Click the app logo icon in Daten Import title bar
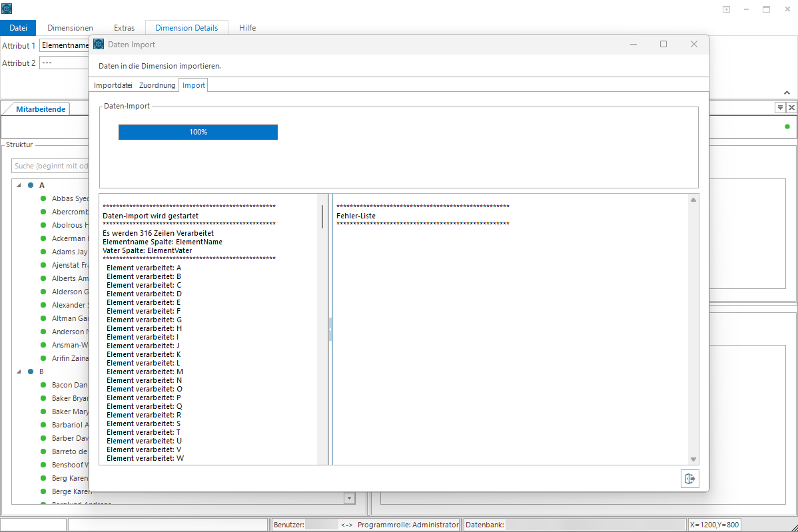This screenshot has height=532, width=798. pyautogui.click(x=99, y=44)
